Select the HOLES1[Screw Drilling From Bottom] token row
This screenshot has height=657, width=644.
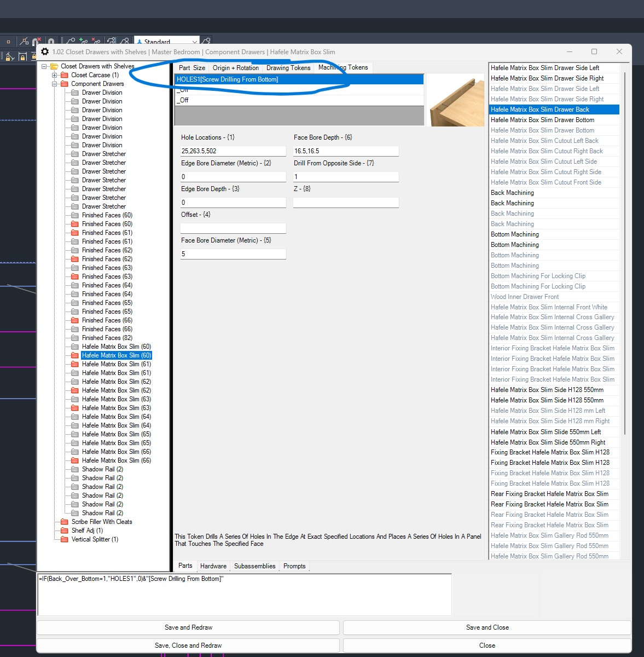299,79
